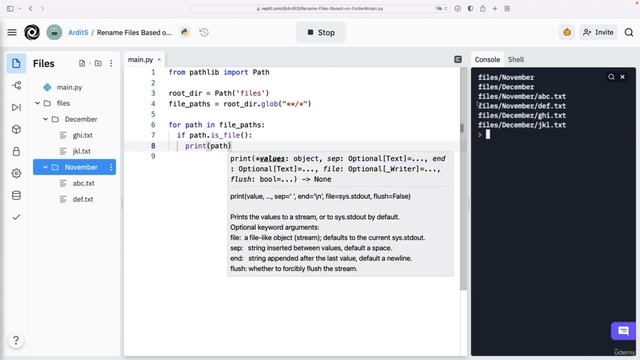The image size is (640, 360).
Task: Click console output files/December/jkl.txt
Action: (522, 125)
